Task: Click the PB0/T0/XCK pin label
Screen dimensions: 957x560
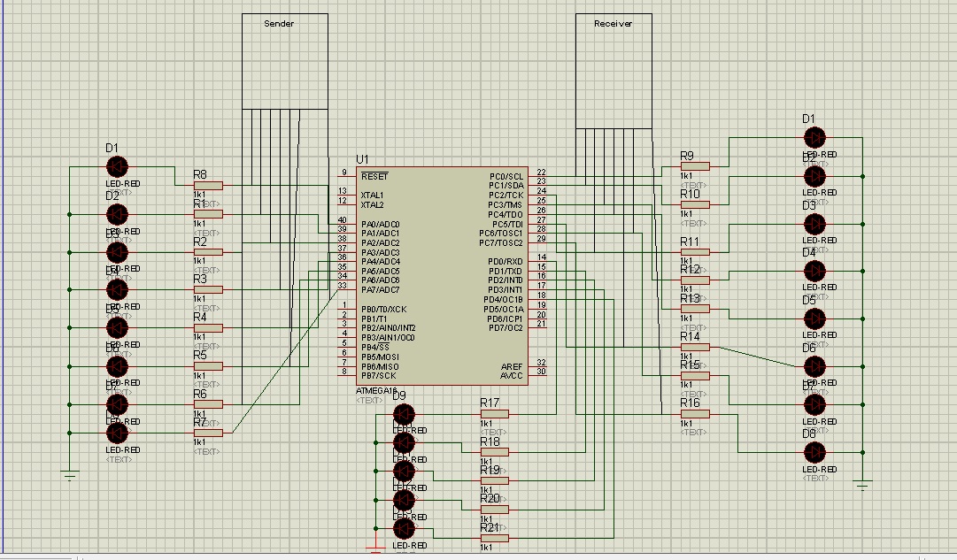Action: (384, 310)
